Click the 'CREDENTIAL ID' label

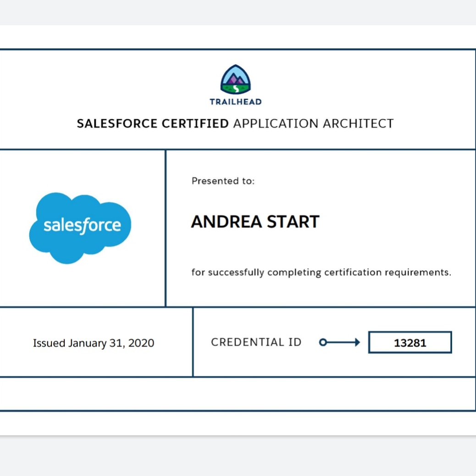256,342
